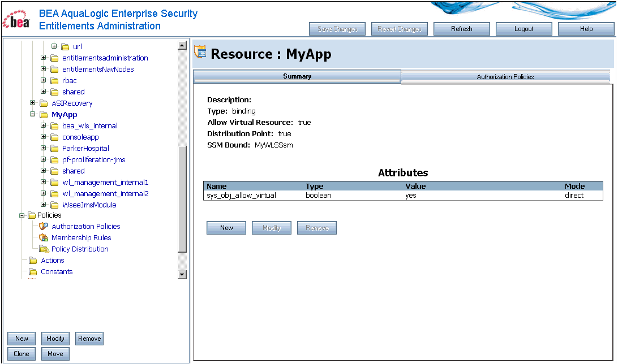Click the Revert Changes button
Viewport: 618px width, 364px height.
(399, 29)
